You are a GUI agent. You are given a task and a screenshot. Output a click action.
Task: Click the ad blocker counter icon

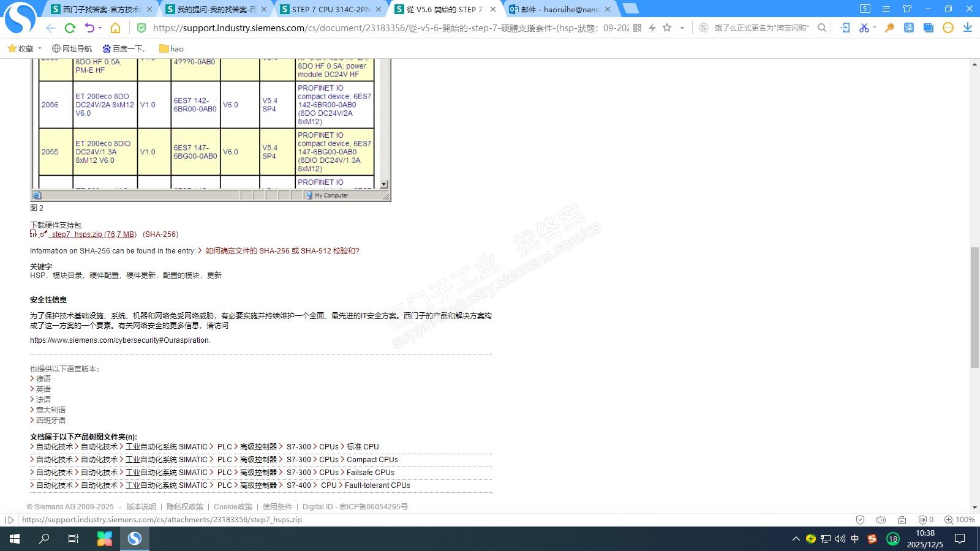(x=924, y=520)
